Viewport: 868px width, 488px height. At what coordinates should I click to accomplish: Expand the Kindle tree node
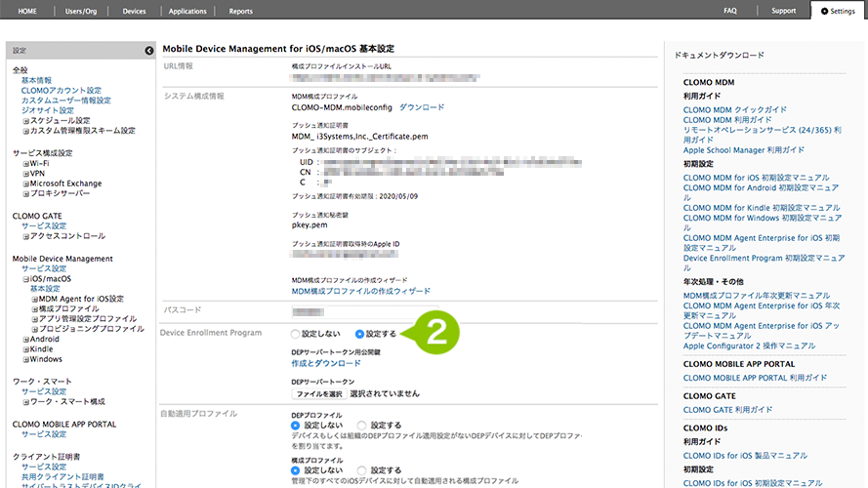pyautogui.click(x=25, y=349)
